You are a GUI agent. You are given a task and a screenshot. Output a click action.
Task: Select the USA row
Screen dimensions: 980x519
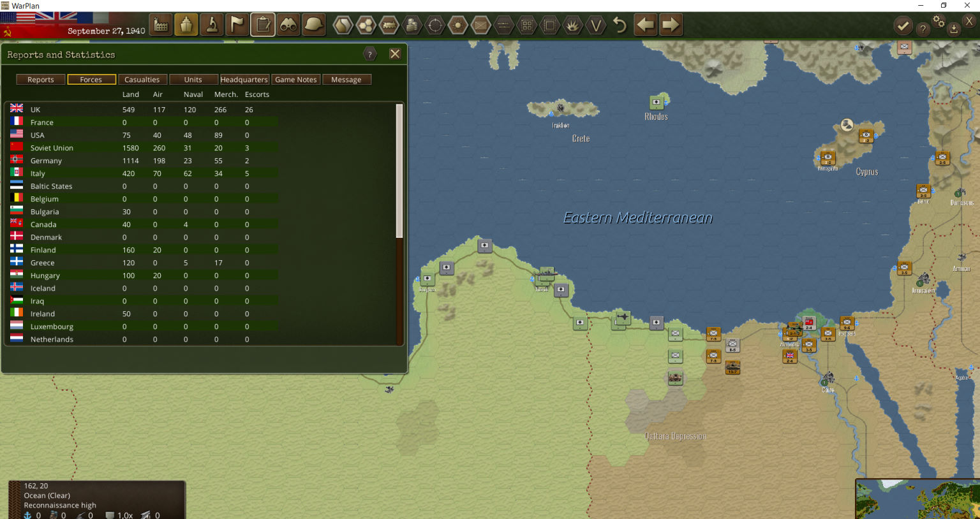pos(144,135)
